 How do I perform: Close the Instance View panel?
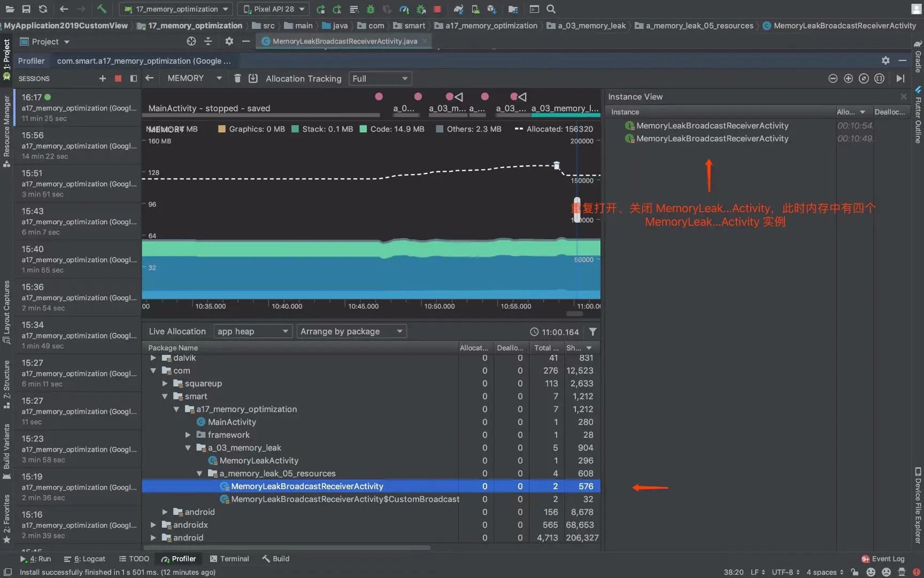(x=904, y=97)
